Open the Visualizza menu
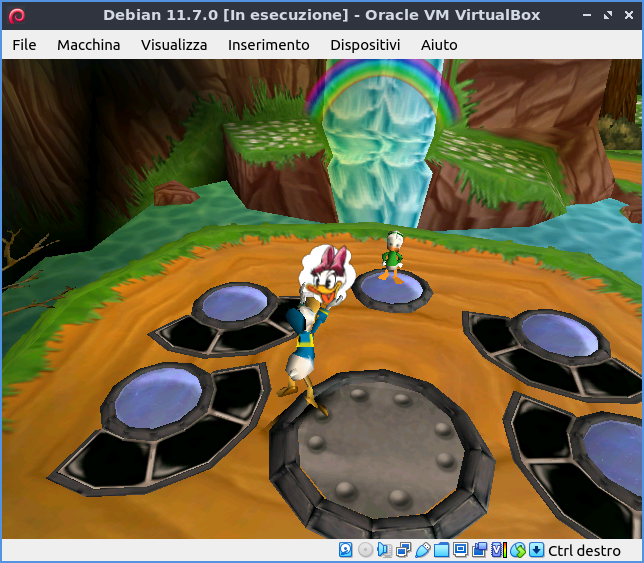The image size is (644, 563). (174, 45)
